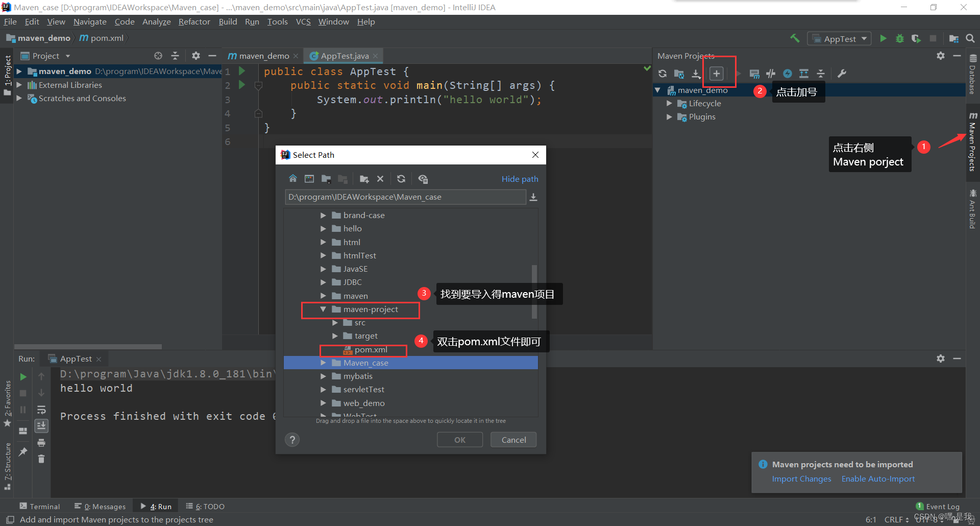Click Generate Sources and Update Folders icon
The width and height of the screenshot is (980, 526).
click(x=679, y=74)
